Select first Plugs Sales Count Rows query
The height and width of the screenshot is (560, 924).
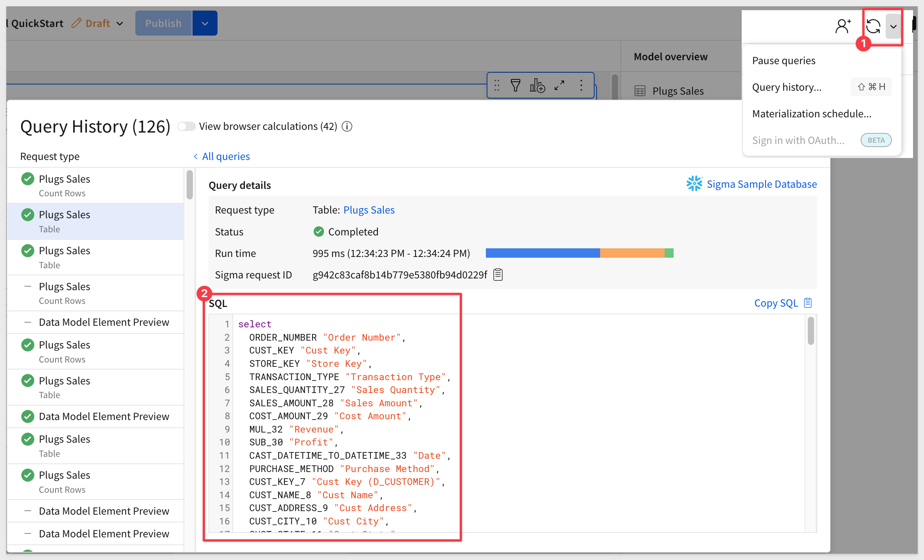point(95,185)
